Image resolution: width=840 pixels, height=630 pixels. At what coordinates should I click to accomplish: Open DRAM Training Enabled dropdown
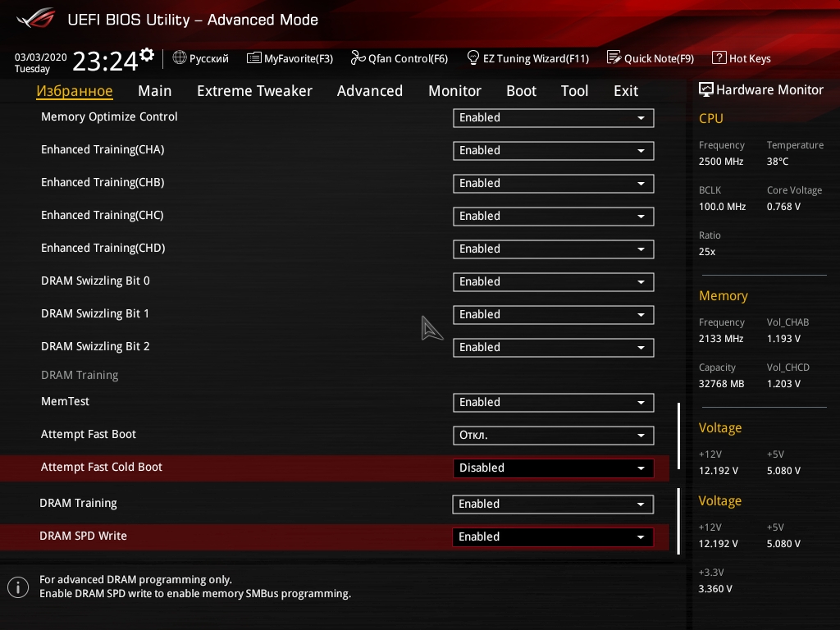553,504
